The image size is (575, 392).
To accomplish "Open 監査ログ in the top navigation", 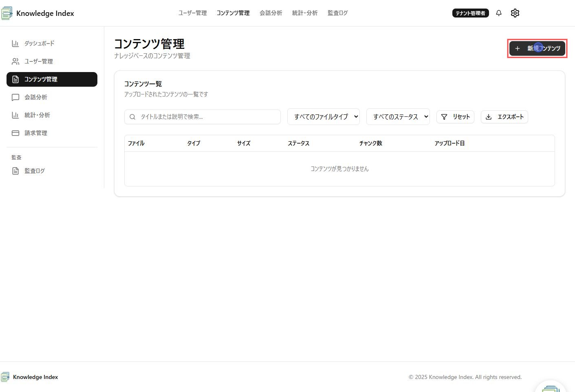I will 338,13.
